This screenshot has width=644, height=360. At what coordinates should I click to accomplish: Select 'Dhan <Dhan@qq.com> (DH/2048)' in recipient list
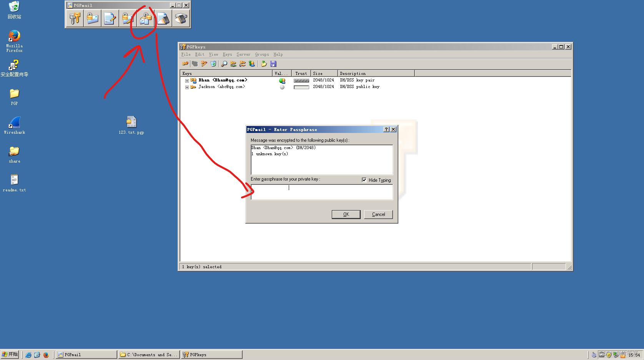[x=283, y=148]
